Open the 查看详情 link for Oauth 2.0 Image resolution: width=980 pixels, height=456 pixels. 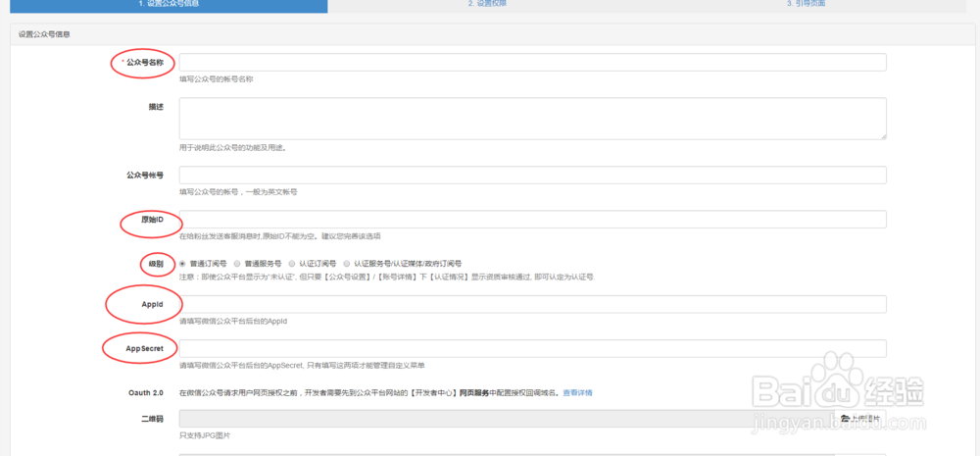577,393
